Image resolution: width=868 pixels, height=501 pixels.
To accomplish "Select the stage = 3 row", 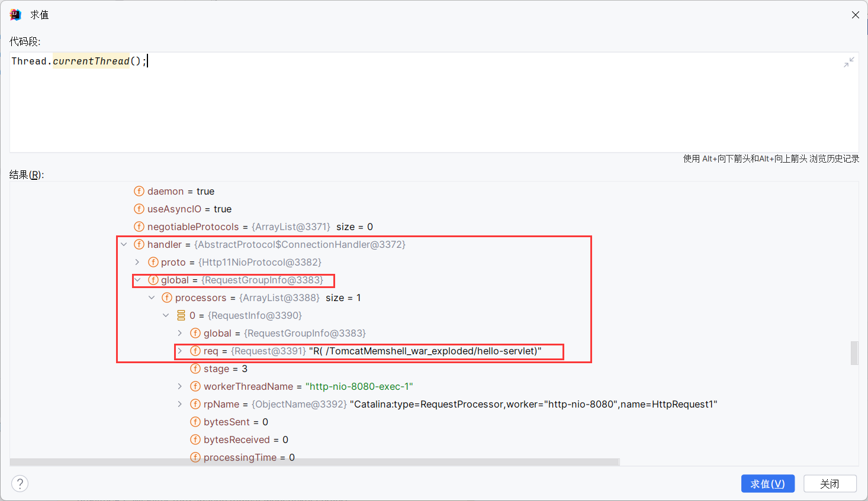I will point(434,369).
